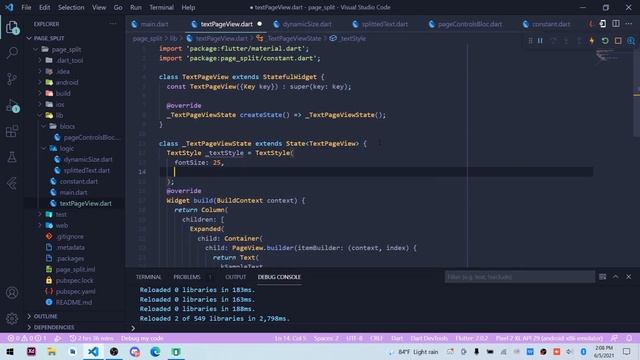Open Extensions view
Viewport: 640px width, 360px height.
(x=12, y=131)
